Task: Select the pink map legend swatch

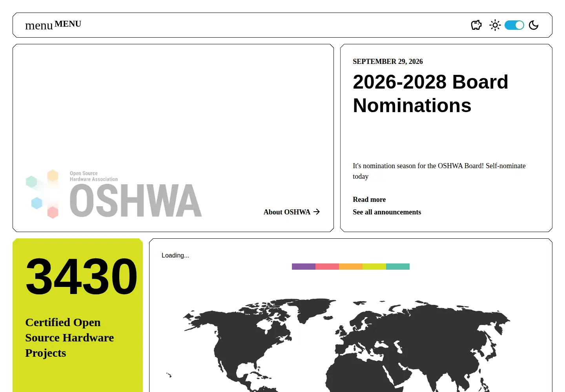Action: 327,267
